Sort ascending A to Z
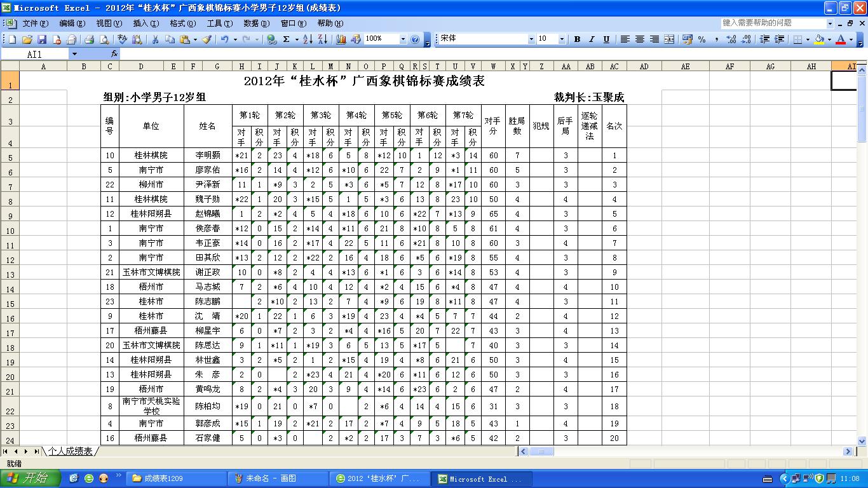The image size is (868, 488). 308,39
